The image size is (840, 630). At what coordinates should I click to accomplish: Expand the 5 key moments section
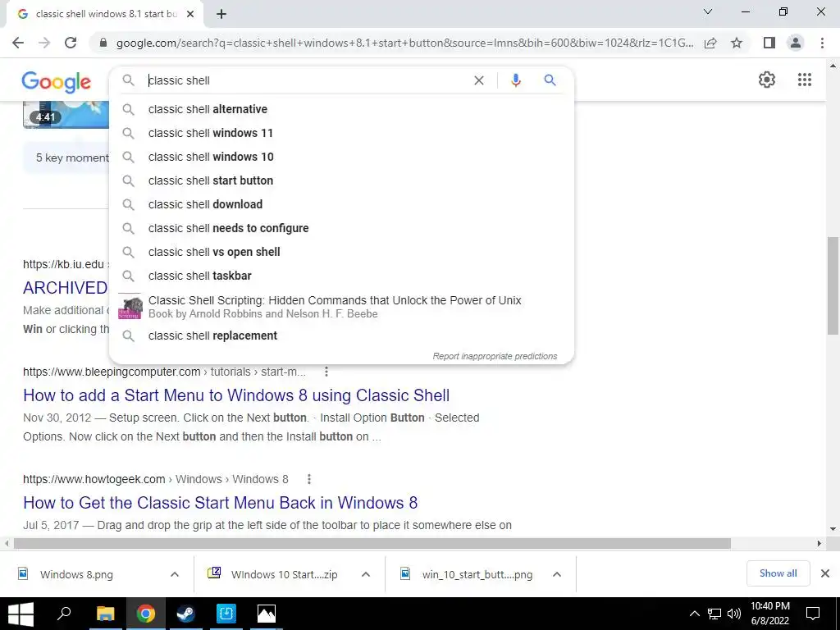pyautogui.click(x=66, y=157)
